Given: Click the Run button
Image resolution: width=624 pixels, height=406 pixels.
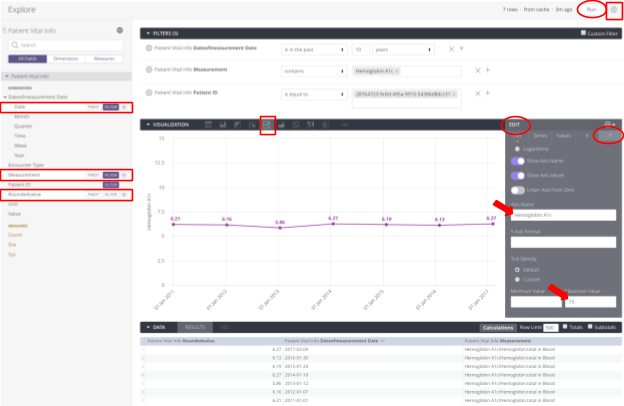Looking at the screenshot, I should (592, 8).
